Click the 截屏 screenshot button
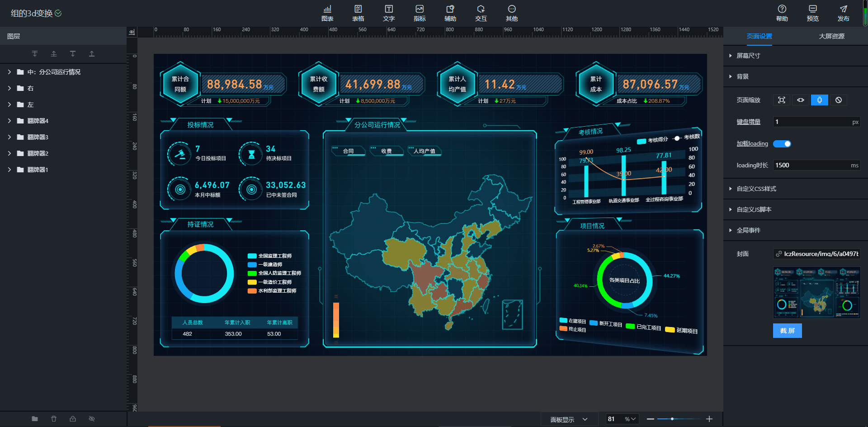This screenshot has width=868, height=427. pos(787,331)
